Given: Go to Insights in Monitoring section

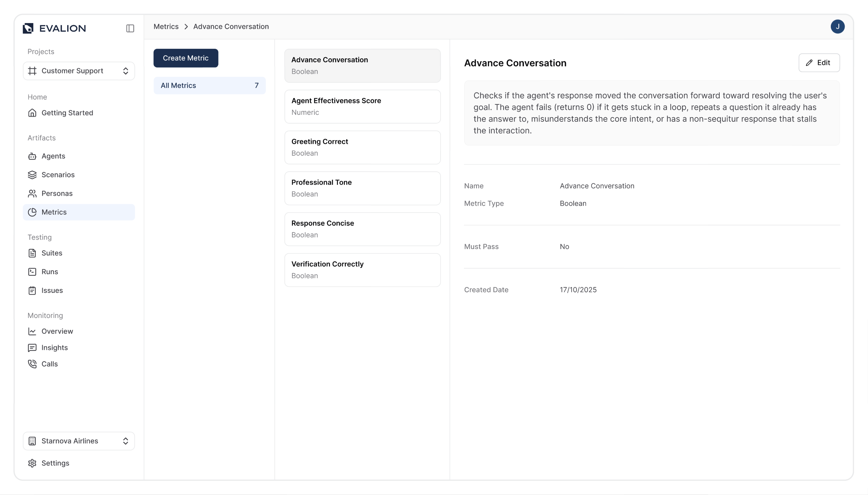Looking at the screenshot, I should (x=54, y=348).
